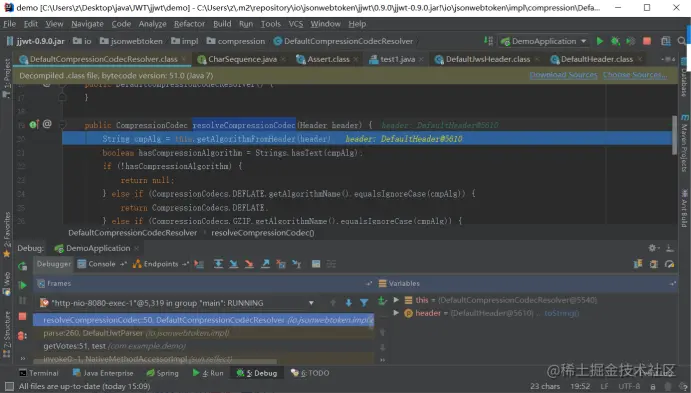Step into in debugger toolbar
The image size is (691, 393).
[x=234, y=264]
